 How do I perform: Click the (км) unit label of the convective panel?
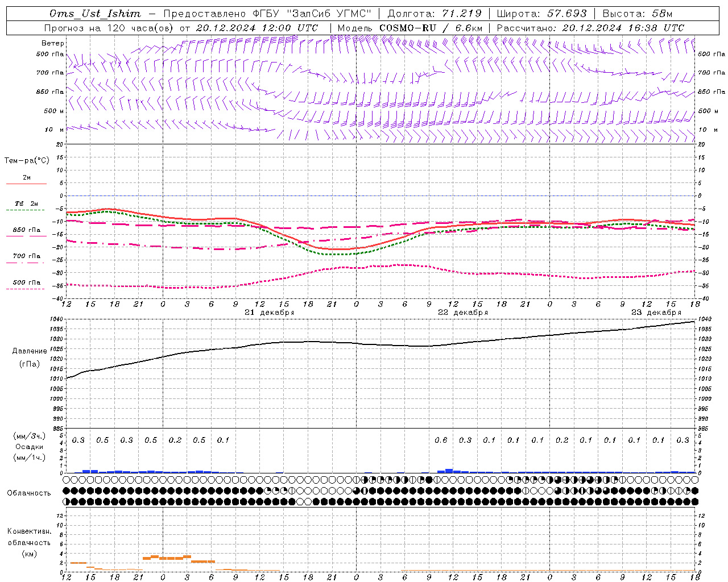tap(29, 554)
